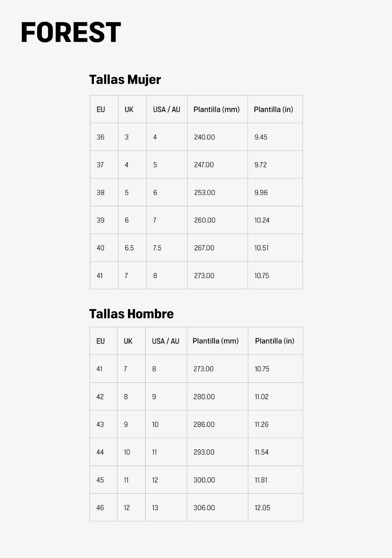Select the 7.5 USA / AU cell
The height and width of the screenshot is (558, 392).
pyautogui.click(x=167, y=248)
